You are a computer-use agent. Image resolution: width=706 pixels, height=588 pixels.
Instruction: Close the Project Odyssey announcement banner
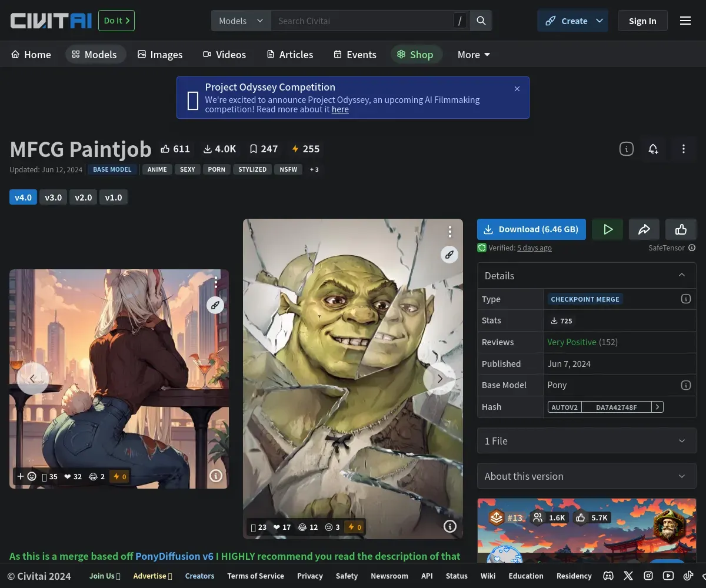tap(517, 89)
